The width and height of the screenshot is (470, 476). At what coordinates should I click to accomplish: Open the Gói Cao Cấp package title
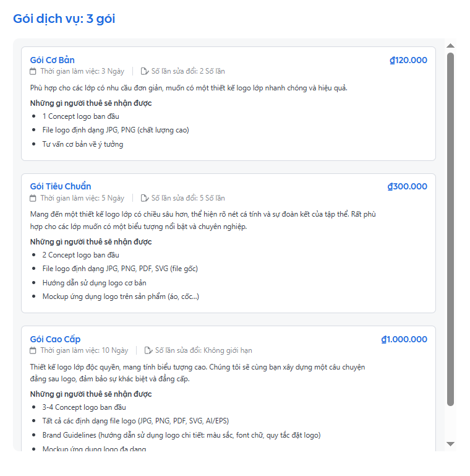(x=56, y=339)
